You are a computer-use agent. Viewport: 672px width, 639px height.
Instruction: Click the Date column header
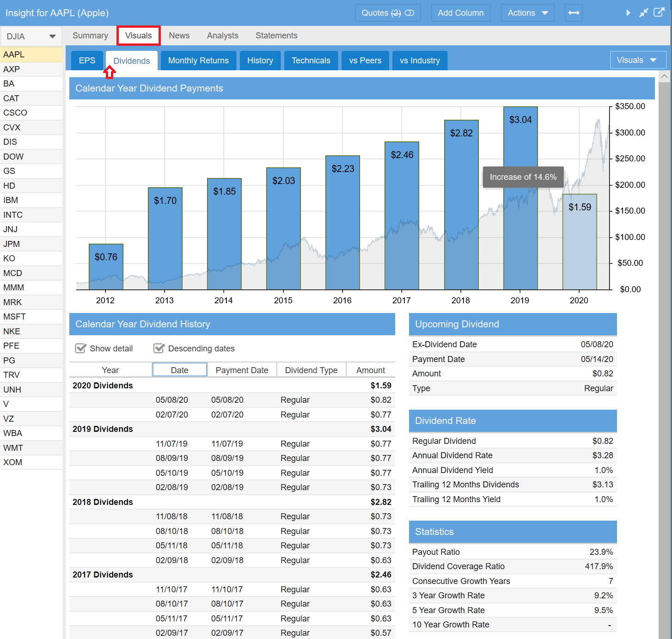point(179,370)
